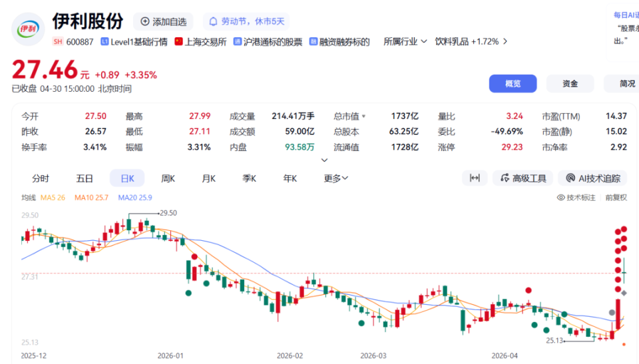Screen dimensions: 639x364
Task: Click the 2026-03 date axis label
Action: (x=373, y=356)
